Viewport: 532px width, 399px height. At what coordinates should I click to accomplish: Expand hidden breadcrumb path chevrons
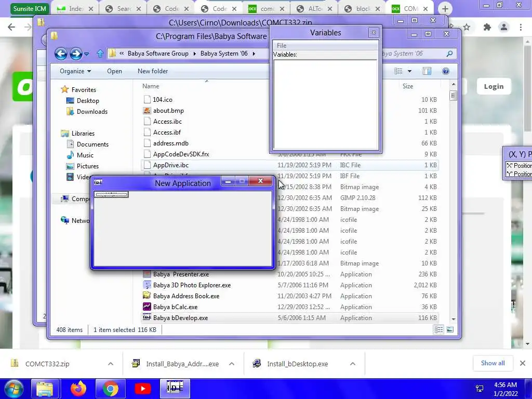tap(122, 54)
